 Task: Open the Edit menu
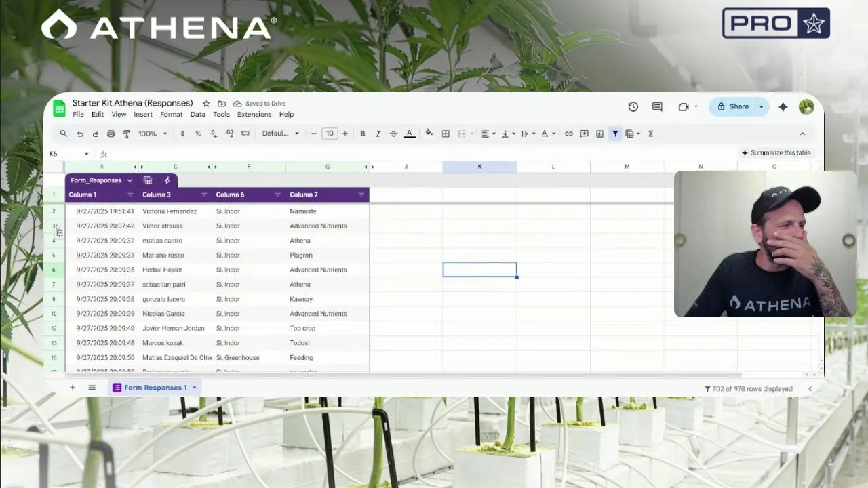click(x=98, y=115)
